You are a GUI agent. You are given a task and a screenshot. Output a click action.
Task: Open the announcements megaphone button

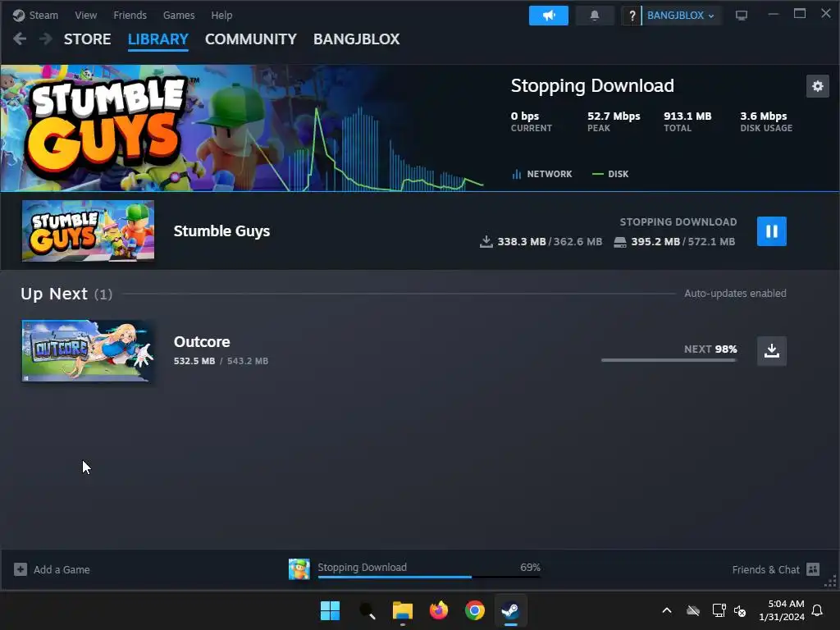point(549,16)
